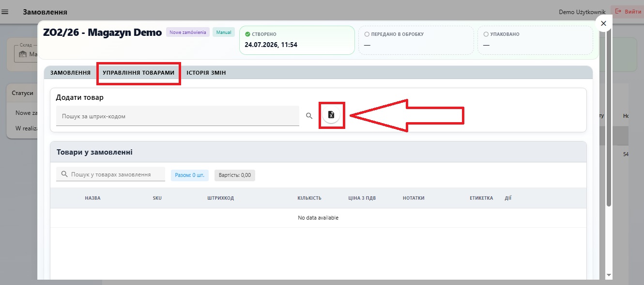
Task: Open the Управління товарами tab
Action: point(138,73)
